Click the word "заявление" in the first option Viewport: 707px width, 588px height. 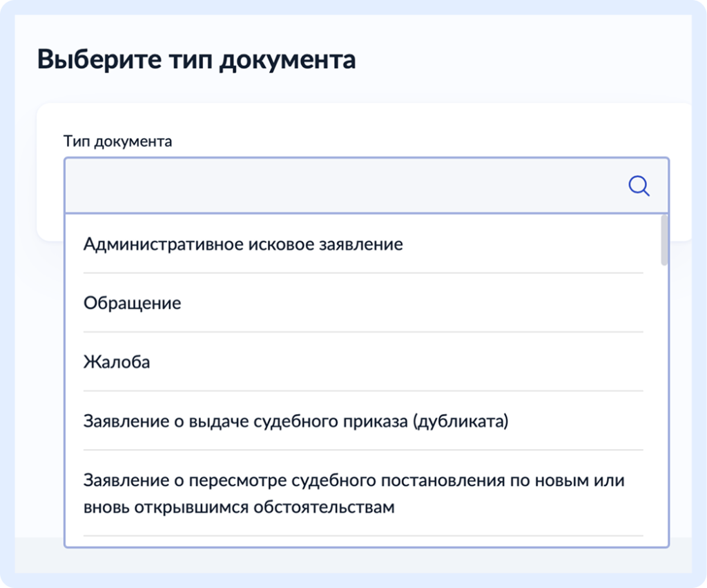[x=363, y=244]
